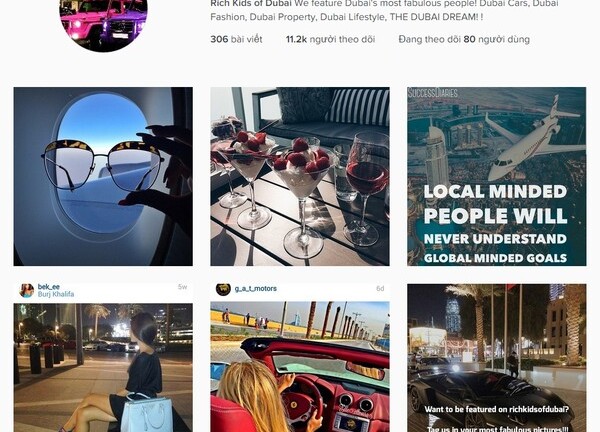Open the Rich Kids of Dubai profile picture
The height and width of the screenshot is (432, 600).
coord(103,24)
